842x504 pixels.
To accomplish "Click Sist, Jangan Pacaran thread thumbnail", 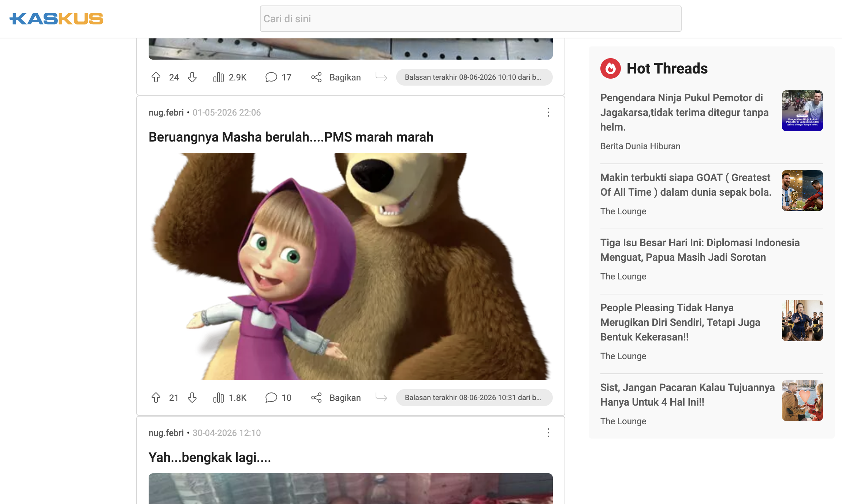I will (x=802, y=400).
